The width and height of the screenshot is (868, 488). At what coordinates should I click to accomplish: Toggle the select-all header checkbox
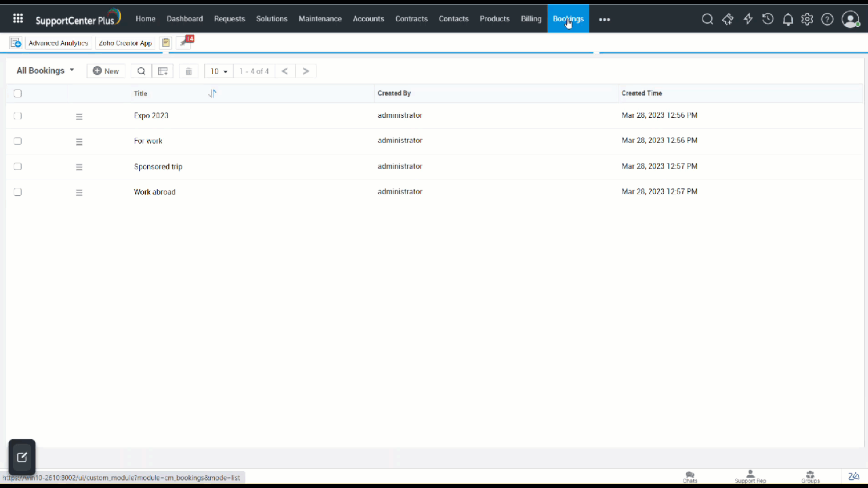[x=18, y=94]
